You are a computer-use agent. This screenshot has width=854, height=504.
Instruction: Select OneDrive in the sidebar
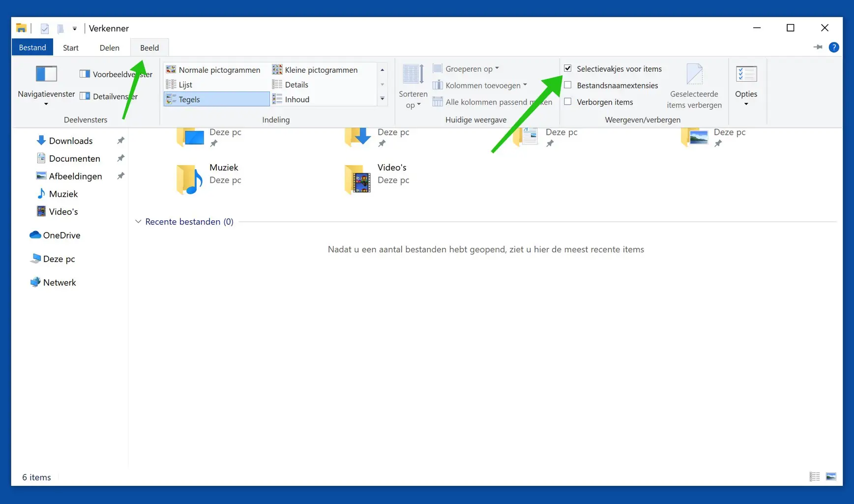55,235
